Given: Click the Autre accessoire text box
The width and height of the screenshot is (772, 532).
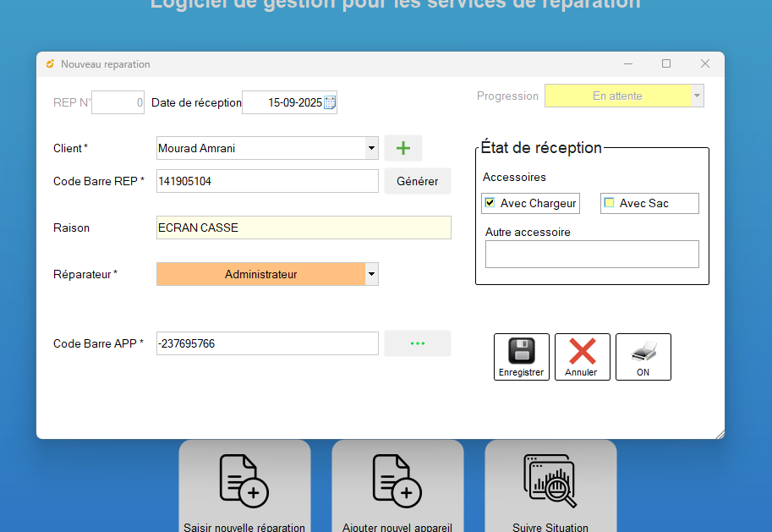Looking at the screenshot, I should (x=592, y=254).
